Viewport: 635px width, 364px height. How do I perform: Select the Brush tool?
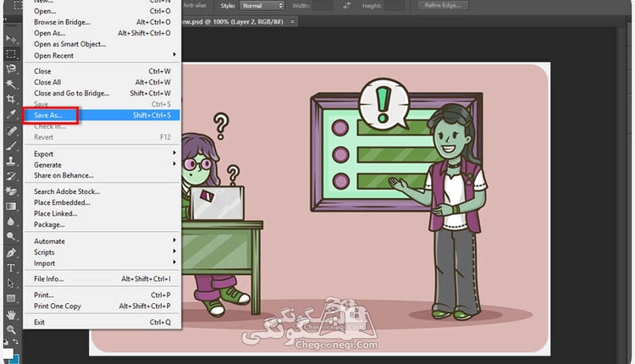click(11, 146)
